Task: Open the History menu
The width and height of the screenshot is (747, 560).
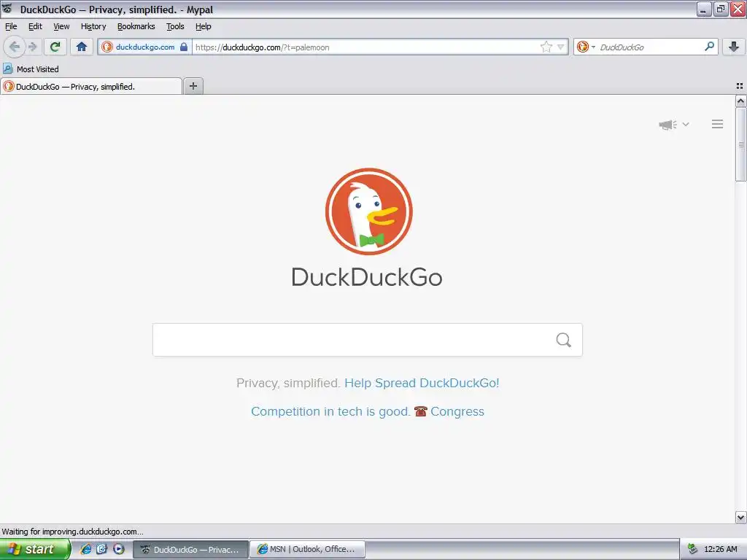Action: tap(93, 26)
